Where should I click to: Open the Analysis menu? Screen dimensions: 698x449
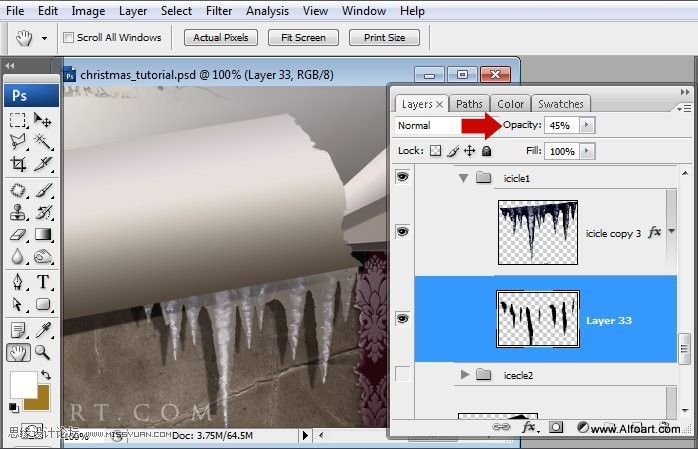point(267,11)
